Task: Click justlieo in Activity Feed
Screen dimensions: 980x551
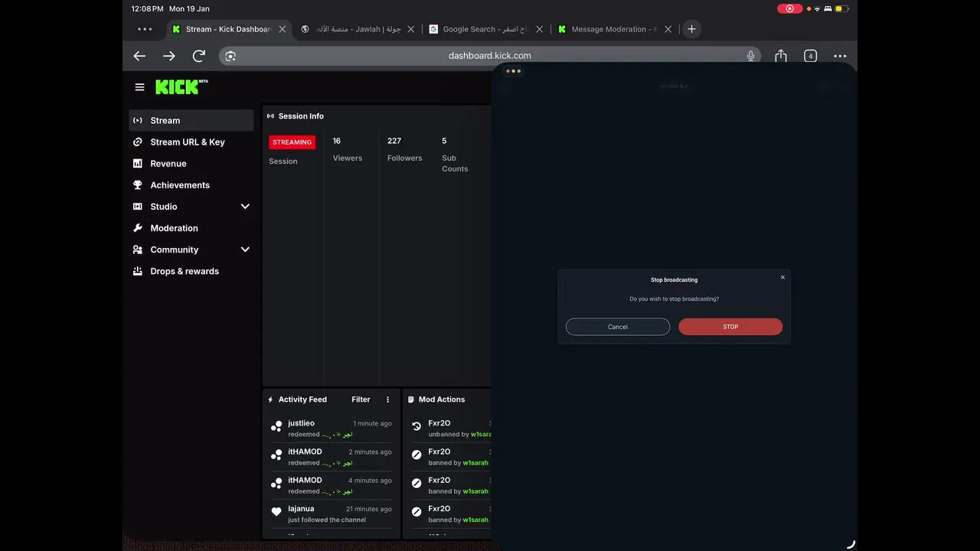Action: [x=301, y=423]
